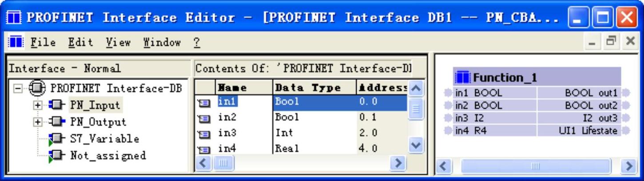Open the Window menu
The image size is (644, 181).
(162, 43)
